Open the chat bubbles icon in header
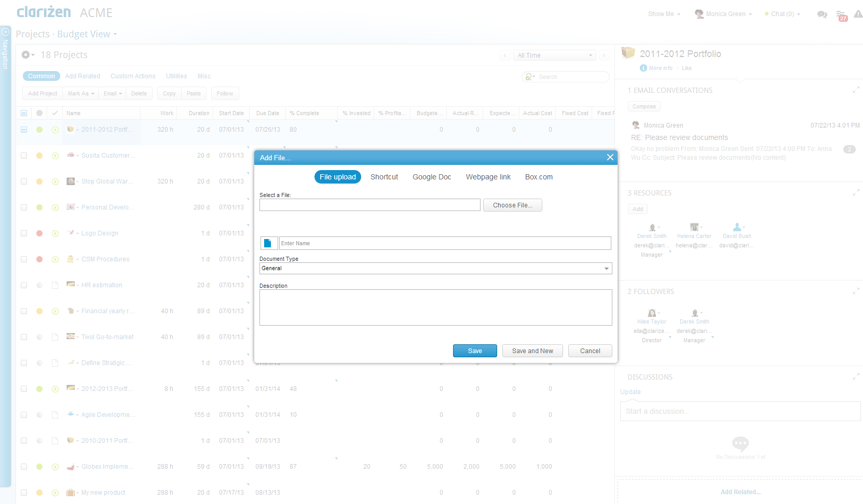863x504 pixels. [x=822, y=15]
